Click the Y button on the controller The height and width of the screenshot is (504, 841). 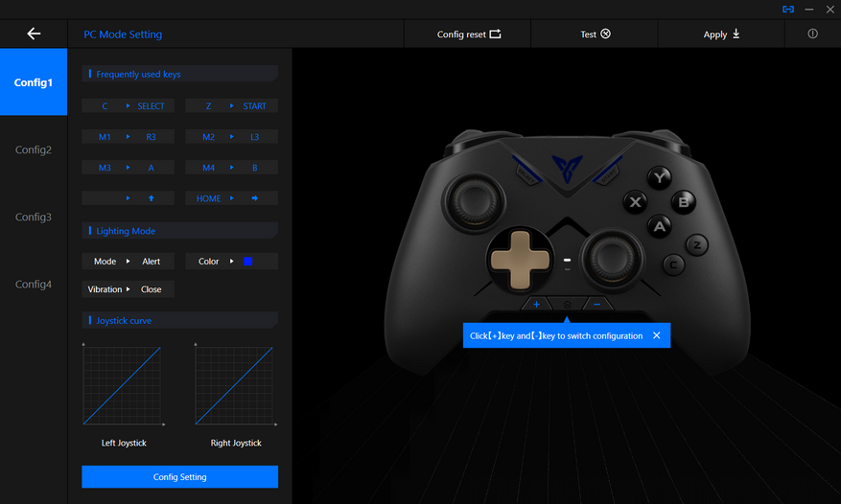pyautogui.click(x=660, y=177)
